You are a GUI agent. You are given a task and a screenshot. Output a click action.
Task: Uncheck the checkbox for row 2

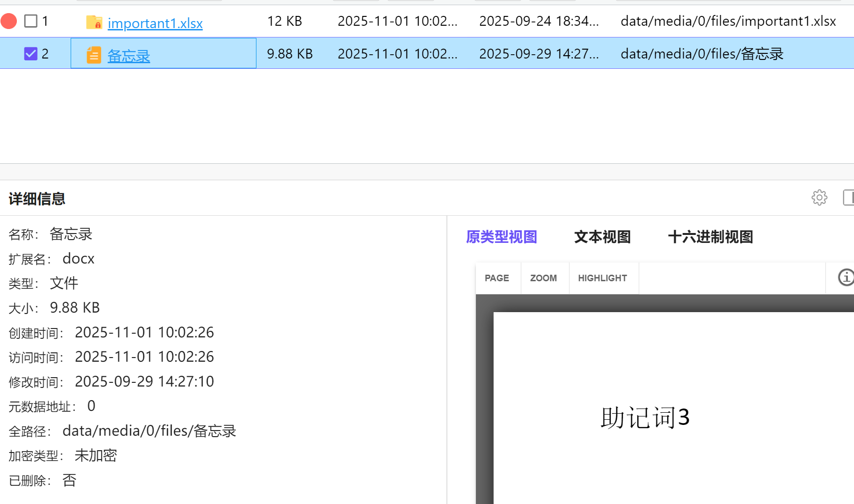(31, 54)
